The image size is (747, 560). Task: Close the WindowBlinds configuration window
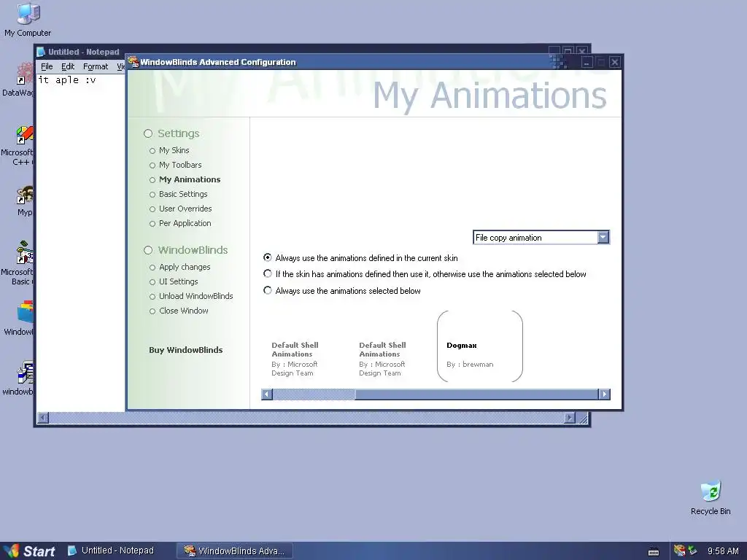pos(614,62)
